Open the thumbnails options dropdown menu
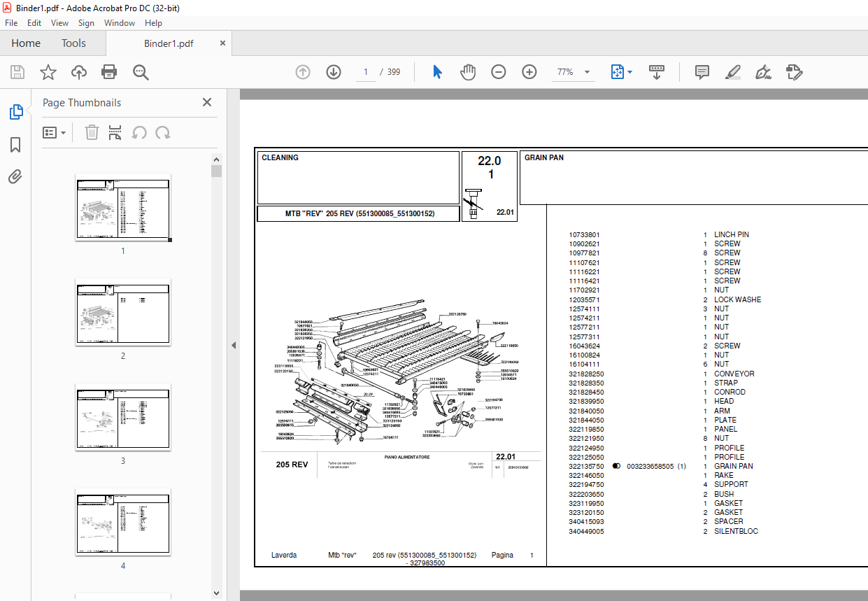The height and width of the screenshot is (601, 868). click(x=55, y=132)
